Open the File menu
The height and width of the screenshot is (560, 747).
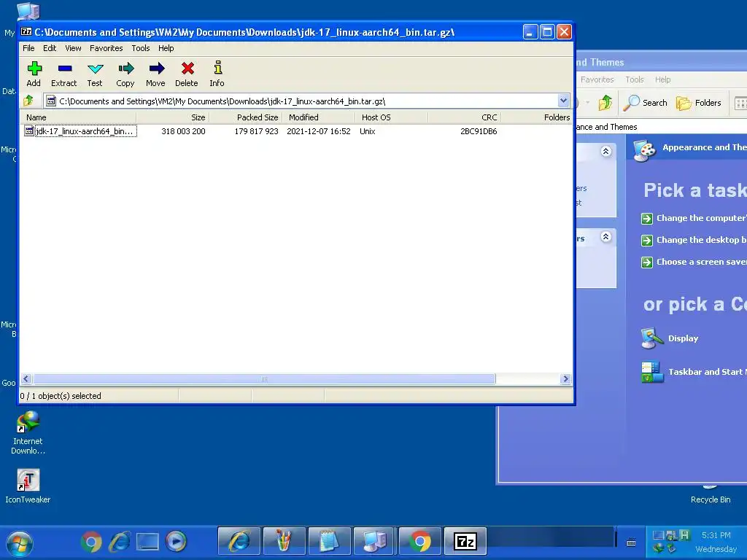pos(28,48)
